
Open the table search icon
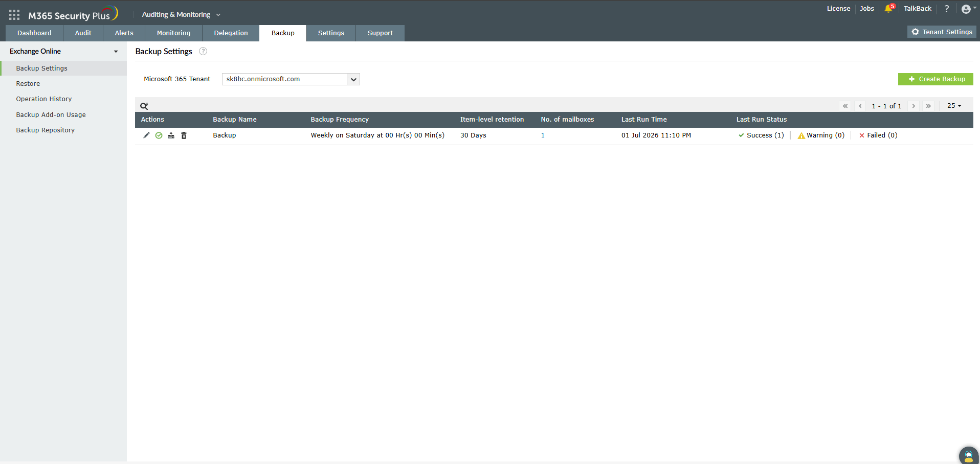point(144,106)
